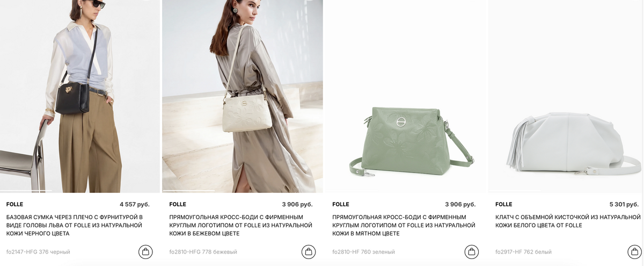Add white clutch fo2917-HF 762 to cart
Image resolution: width=644 pixels, height=266 pixels.
(x=634, y=251)
